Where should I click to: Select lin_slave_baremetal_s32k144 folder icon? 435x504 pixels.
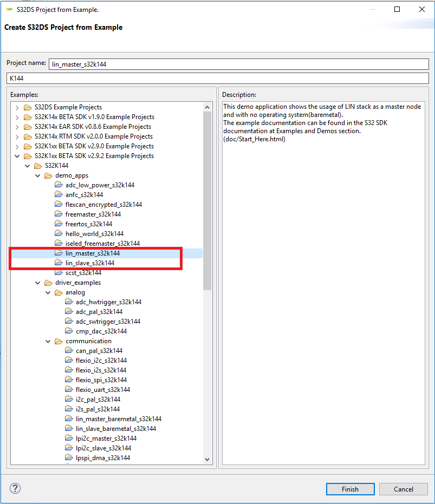(69, 428)
